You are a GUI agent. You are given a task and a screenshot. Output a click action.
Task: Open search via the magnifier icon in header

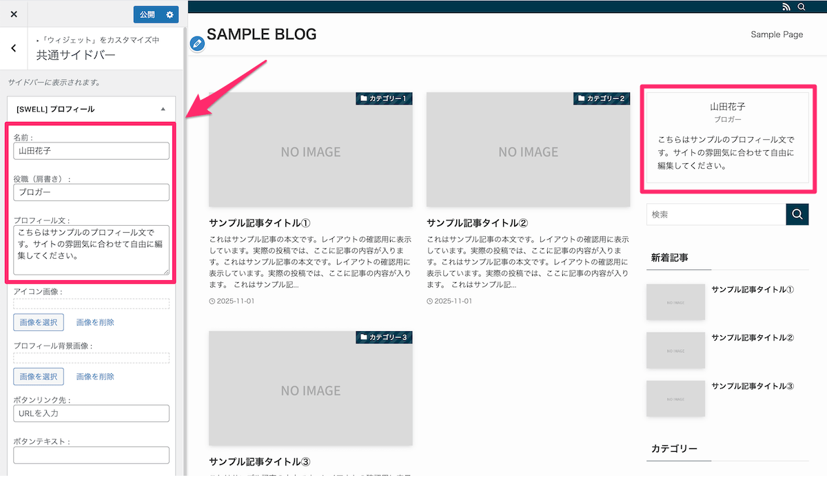pyautogui.click(x=802, y=7)
